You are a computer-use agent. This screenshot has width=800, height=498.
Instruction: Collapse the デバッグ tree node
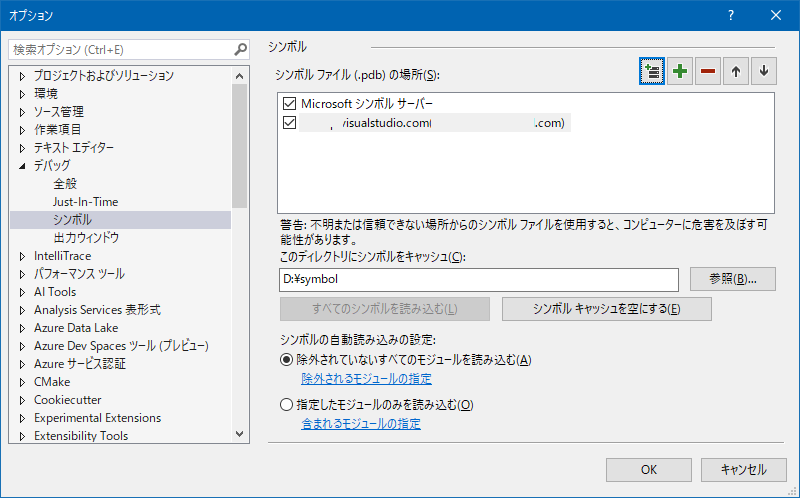point(22,166)
